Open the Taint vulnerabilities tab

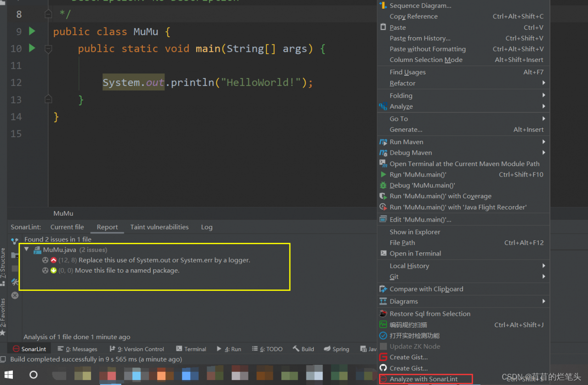[x=159, y=227]
